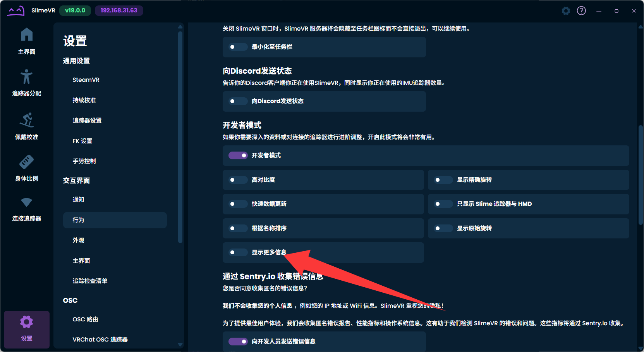Click the top-right settings gear icon
Viewport: 644px width, 352px height.
(x=566, y=11)
